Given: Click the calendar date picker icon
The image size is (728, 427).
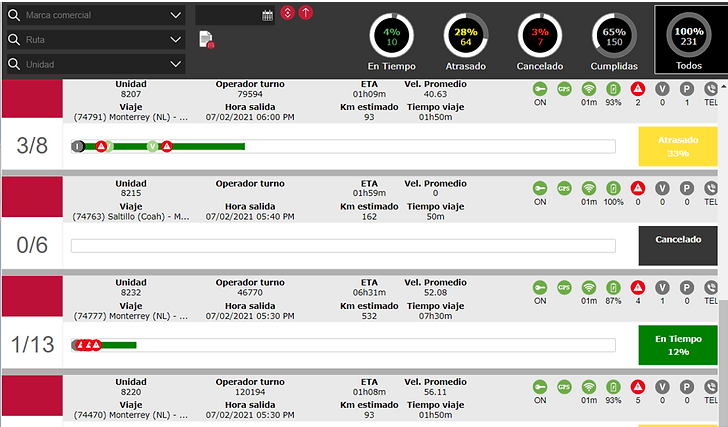Looking at the screenshot, I should coord(267,15).
